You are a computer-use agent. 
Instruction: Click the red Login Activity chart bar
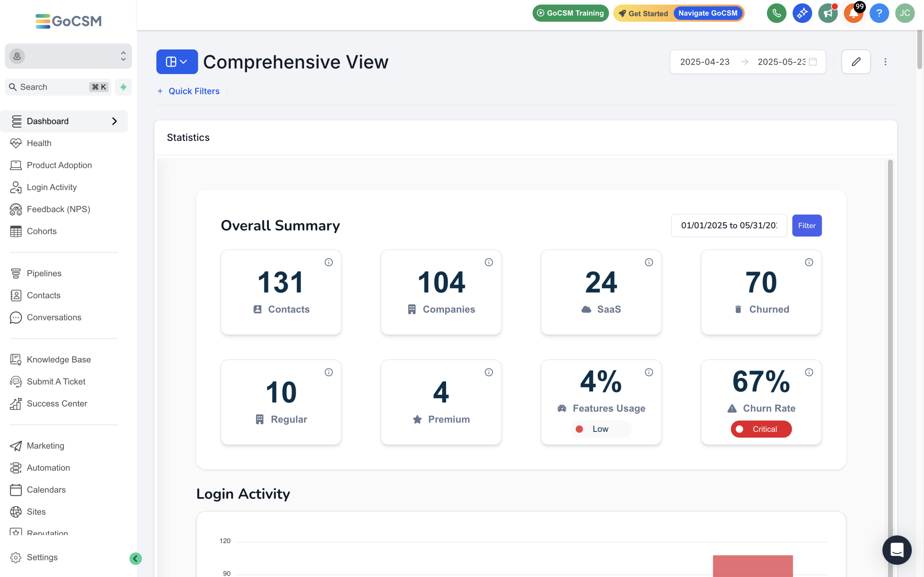click(753, 566)
